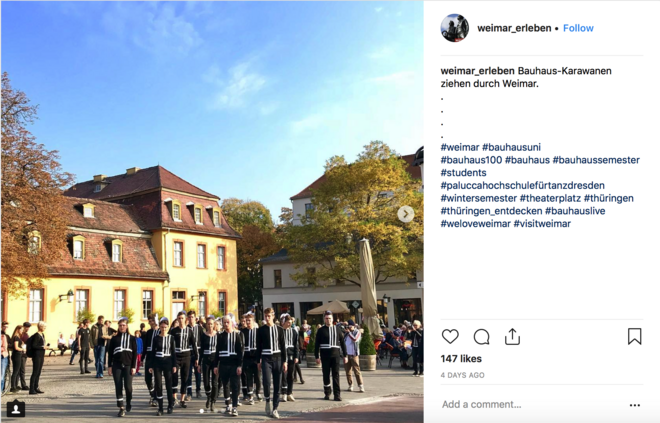Click the Add a comment field
Viewport: 660px width, 423px height.
[x=530, y=404]
